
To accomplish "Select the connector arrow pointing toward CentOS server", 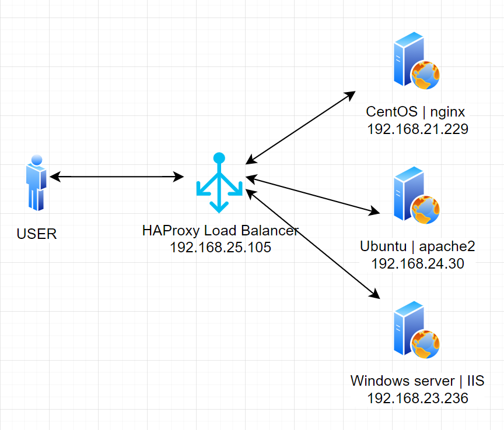I will click(x=300, y=128).
